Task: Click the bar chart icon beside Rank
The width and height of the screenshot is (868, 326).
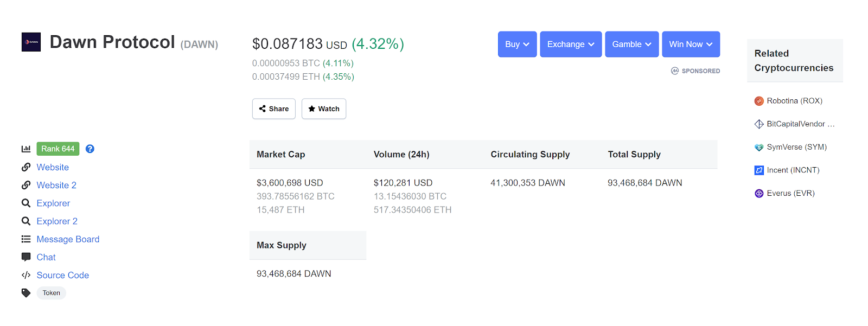Action: tap(26, 149)
